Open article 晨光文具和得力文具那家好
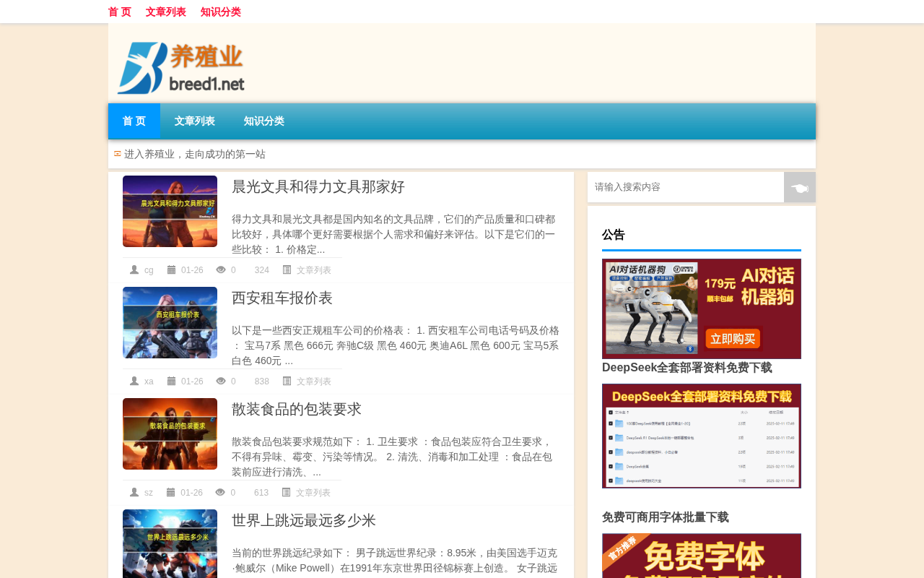Viewport: 924px width, 578px height. coord(318,186)
